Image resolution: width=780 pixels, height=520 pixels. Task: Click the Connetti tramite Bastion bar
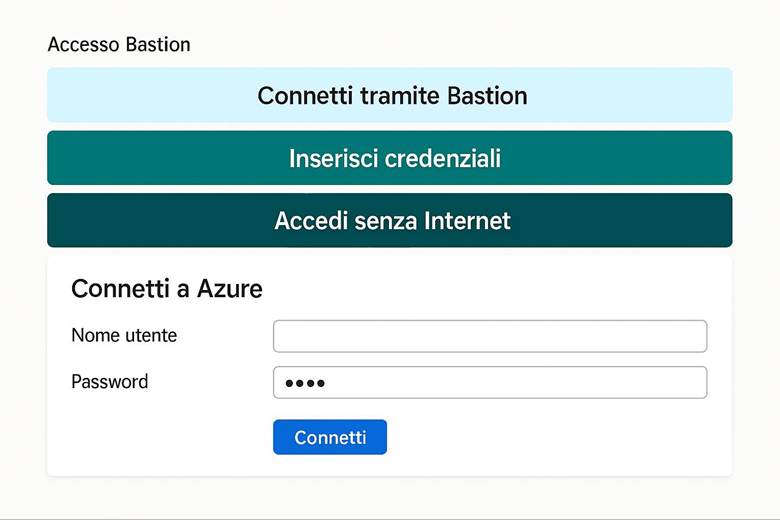pos(390,96)
